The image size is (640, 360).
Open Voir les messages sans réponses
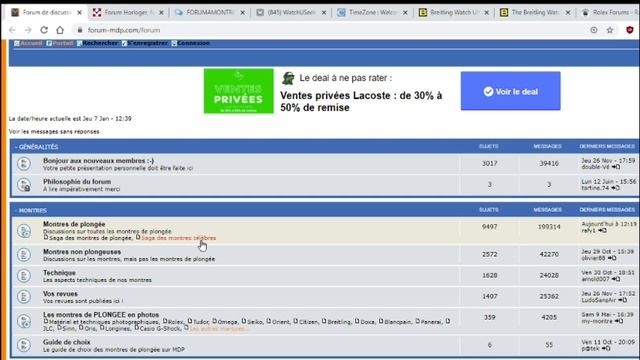pyautogui.click(x=54, y=131)
